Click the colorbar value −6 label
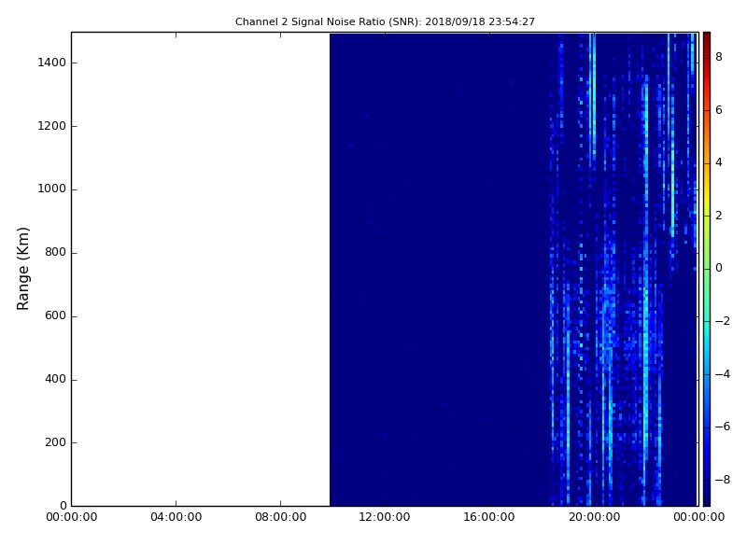The width and height of the screenshot is (747, 560). click(723, 427)
